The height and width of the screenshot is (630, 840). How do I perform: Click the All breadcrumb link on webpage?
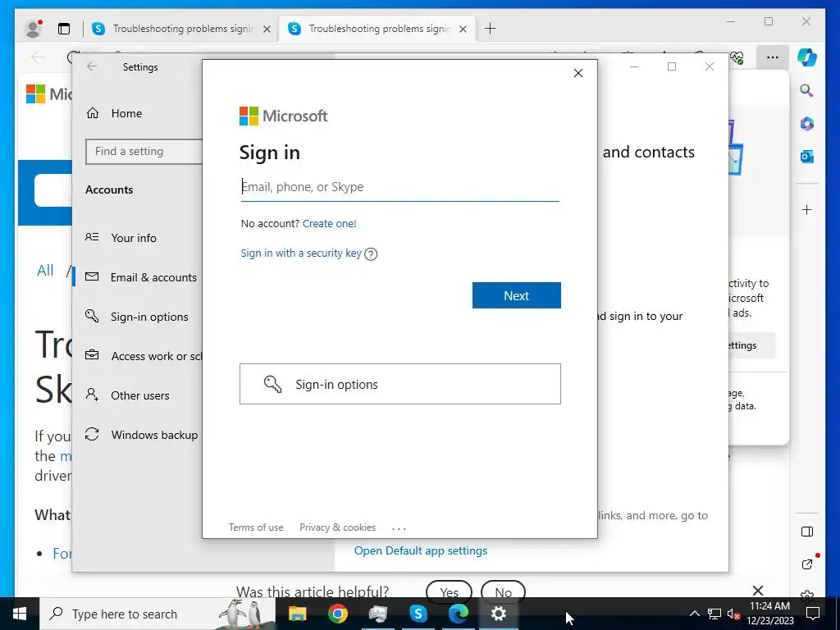click(x=46, y=271)
